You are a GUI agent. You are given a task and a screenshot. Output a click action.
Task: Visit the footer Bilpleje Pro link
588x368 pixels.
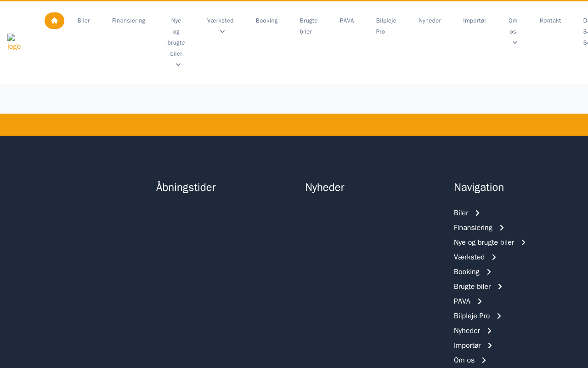point(472,316)
